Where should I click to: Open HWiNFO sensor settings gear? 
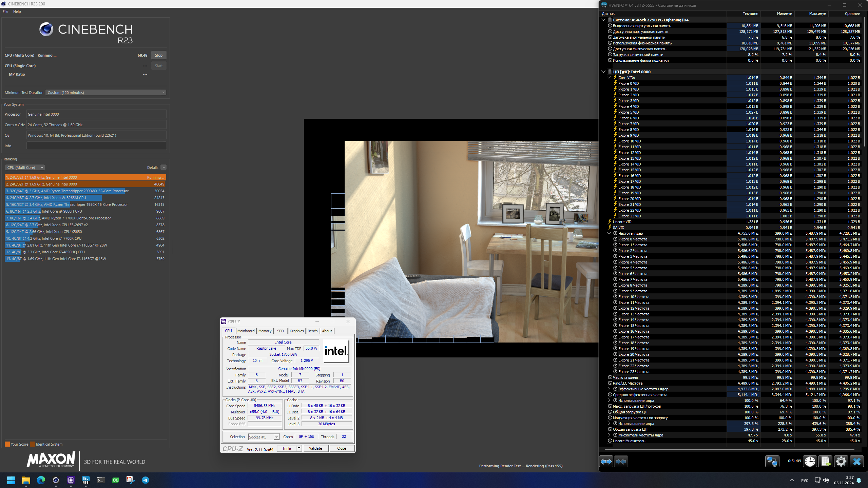(x=841, y=462)
